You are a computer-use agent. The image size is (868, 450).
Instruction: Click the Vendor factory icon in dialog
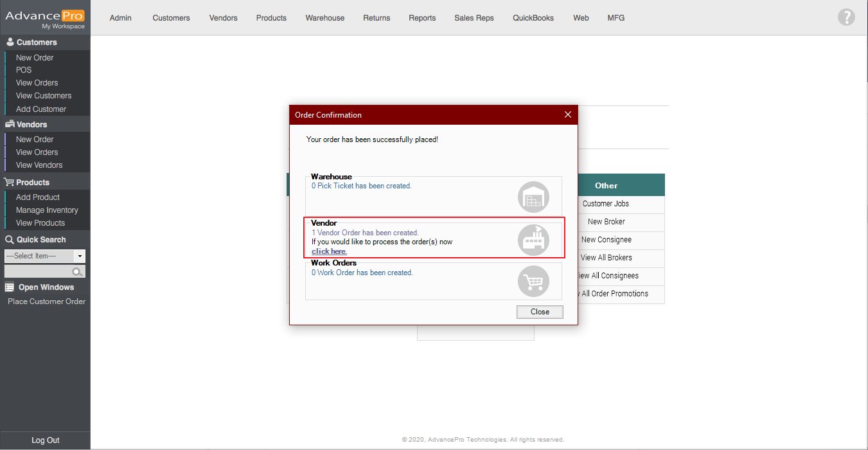(533, 240)
